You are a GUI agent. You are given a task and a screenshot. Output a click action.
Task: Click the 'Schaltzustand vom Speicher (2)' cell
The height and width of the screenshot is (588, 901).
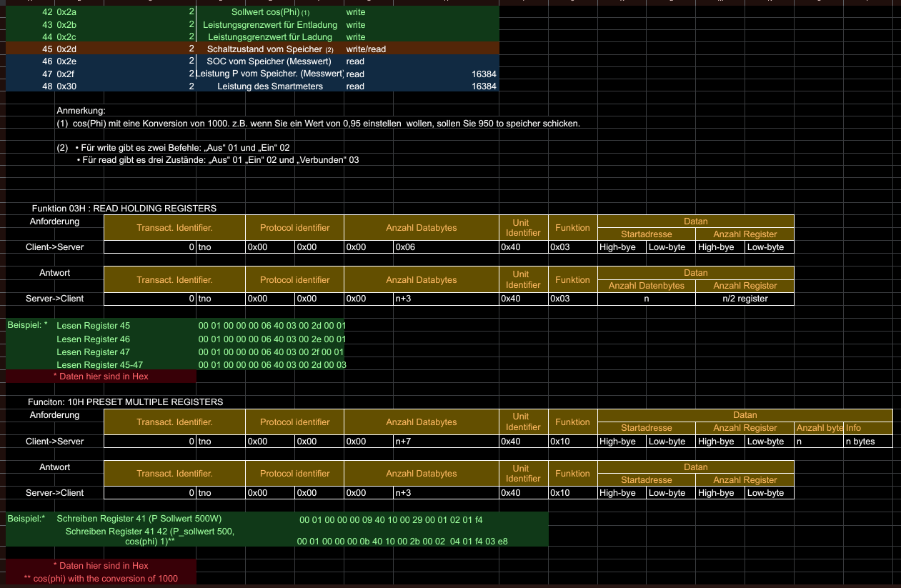(x=270, y=49)
